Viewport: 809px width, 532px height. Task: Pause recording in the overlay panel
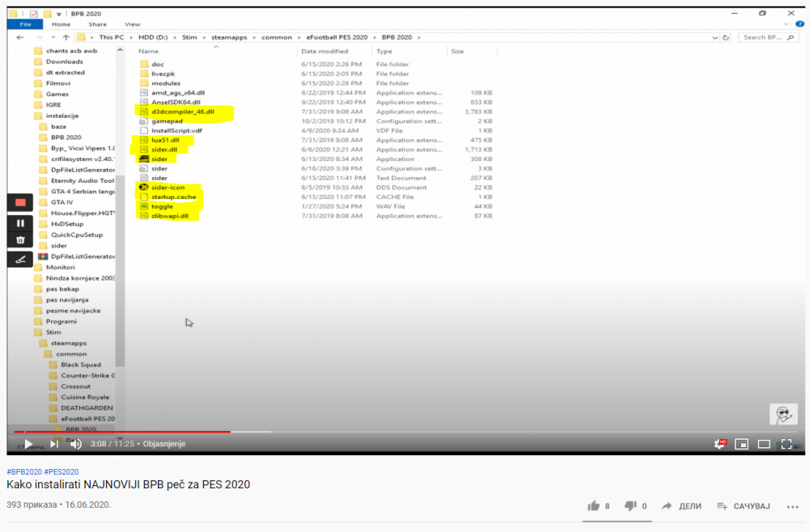20,223
